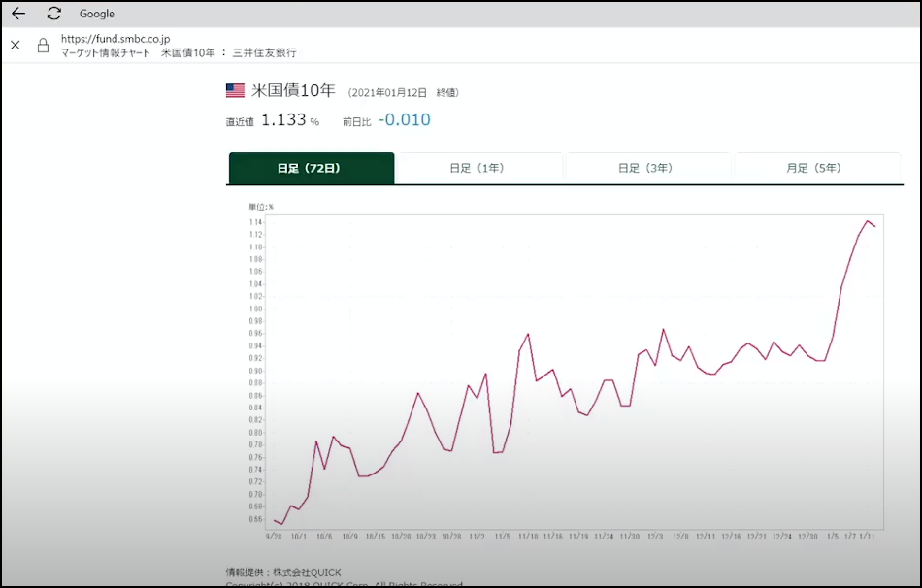Switch to the 日足（3年）tab

tap(646, 168)
